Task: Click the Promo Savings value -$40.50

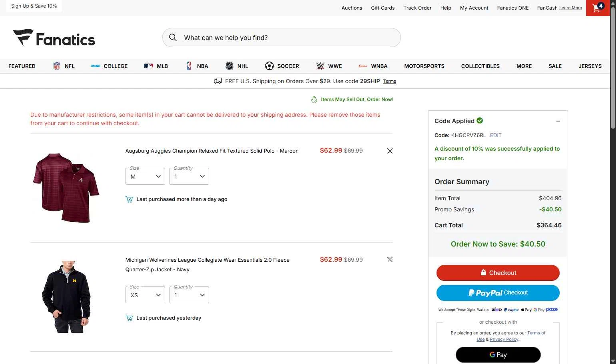Action: [x=550, y=209]
